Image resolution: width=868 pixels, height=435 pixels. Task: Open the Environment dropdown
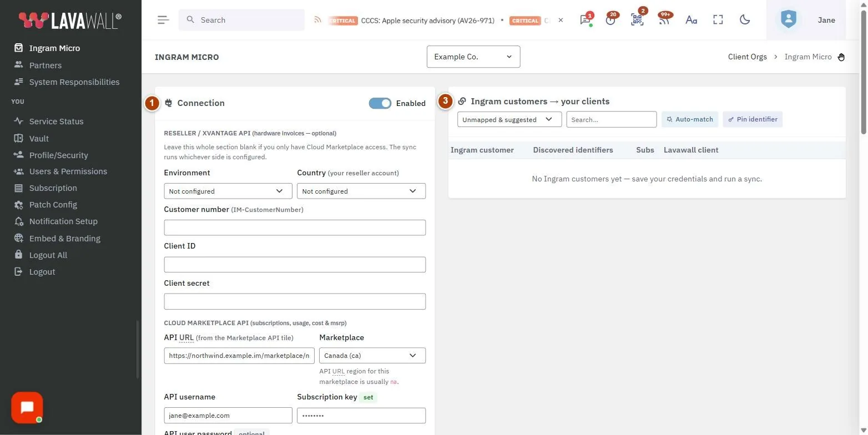click(x=228, y=191)
